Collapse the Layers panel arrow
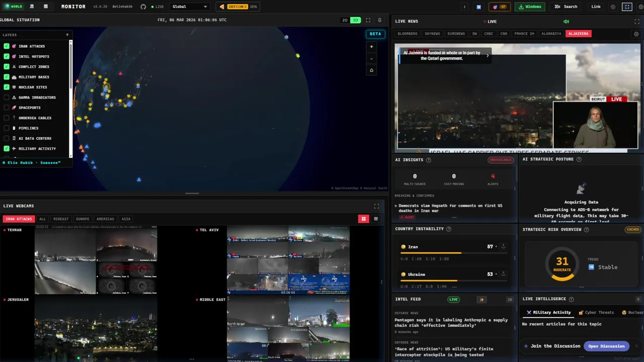The width and height of the screenshot is (644, 362). click(x=67, y=35)
